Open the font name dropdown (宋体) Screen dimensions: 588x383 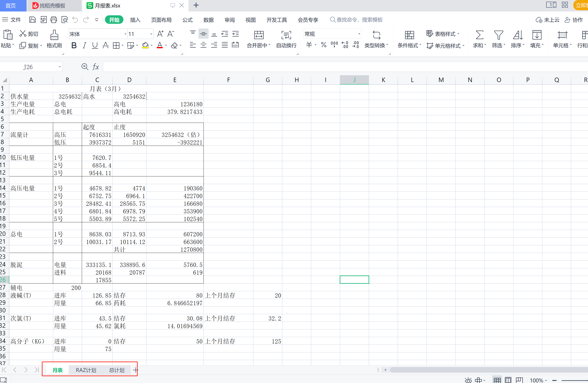[x=125, y=34]
